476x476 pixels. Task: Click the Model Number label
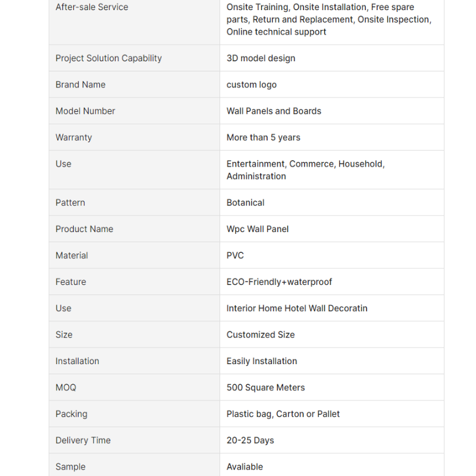(85, 111)
